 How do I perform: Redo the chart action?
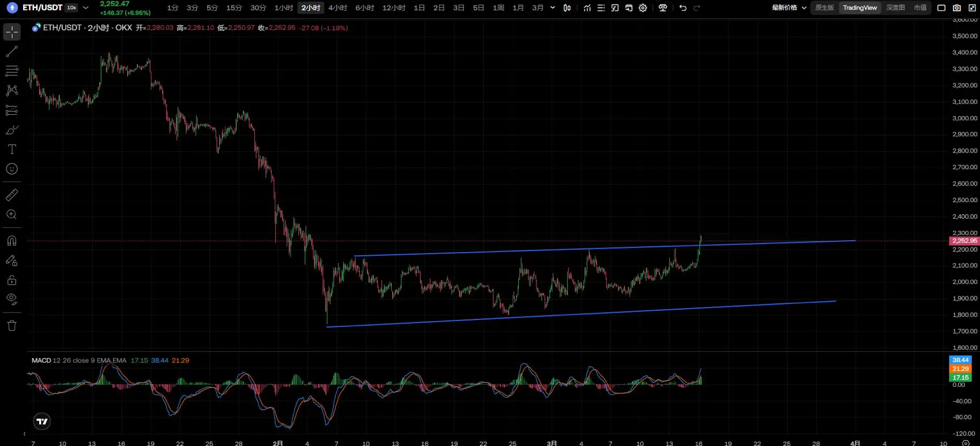697,8
